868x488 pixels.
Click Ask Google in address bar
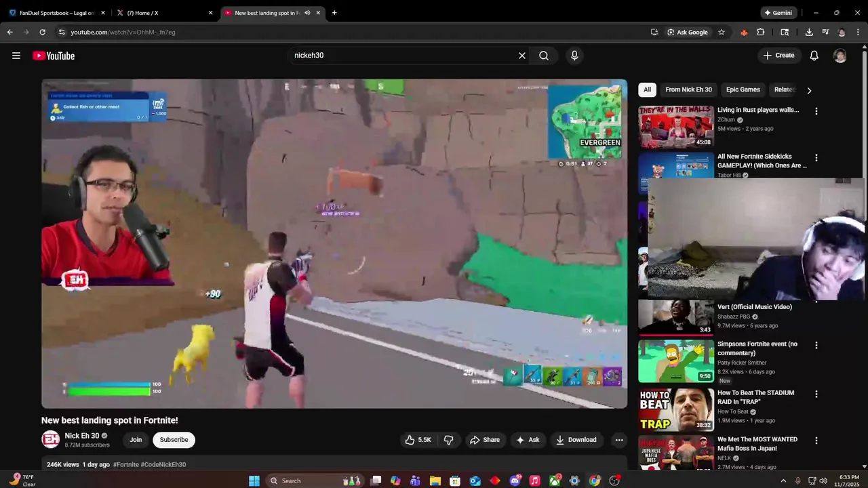[x=688, y=32]
